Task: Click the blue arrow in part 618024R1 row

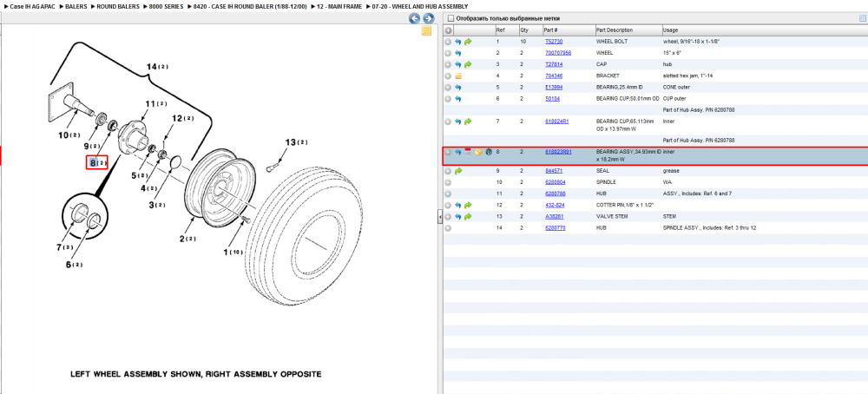Action: coord(458,121)
